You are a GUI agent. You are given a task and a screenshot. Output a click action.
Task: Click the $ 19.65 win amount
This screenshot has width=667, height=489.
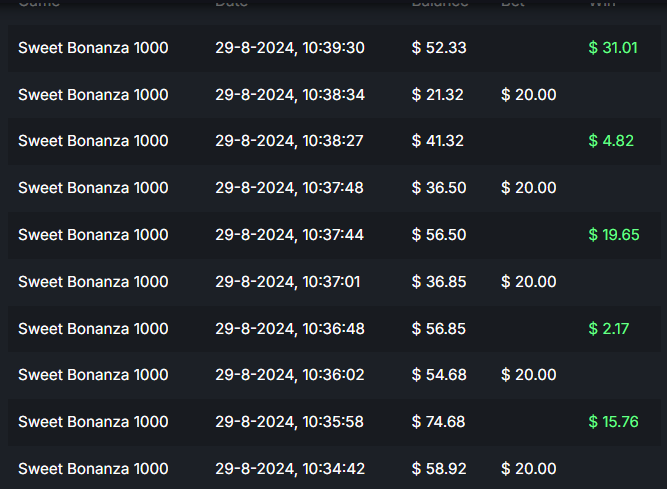(614, 235)
